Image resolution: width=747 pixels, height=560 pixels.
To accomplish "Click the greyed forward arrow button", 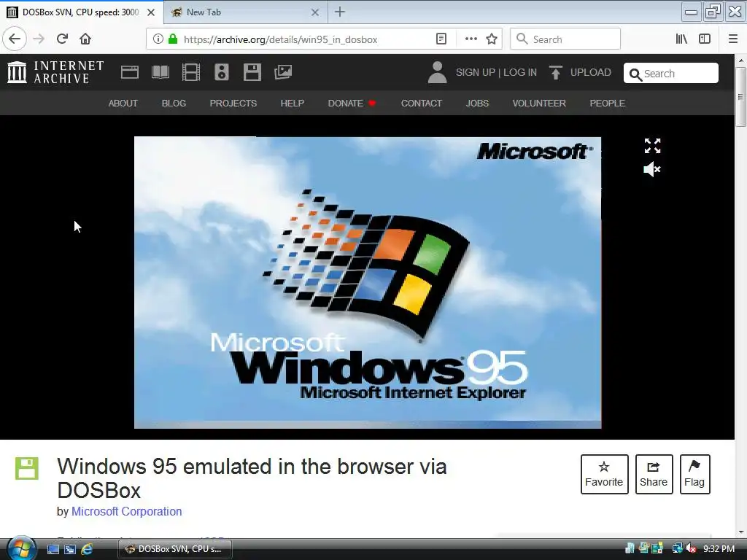I will pos(39,39).
